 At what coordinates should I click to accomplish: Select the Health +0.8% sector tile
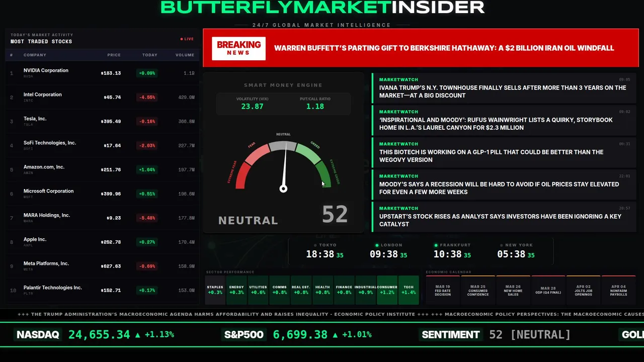[x=323, y=290]
